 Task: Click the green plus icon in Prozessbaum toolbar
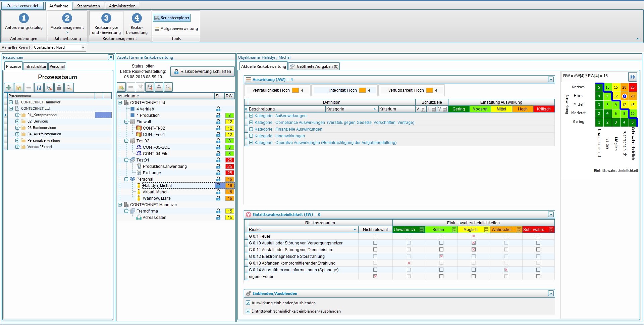9,88
